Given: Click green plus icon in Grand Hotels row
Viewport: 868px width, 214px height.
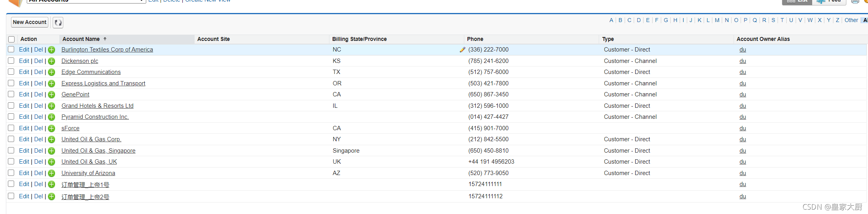Looking at the screenshot, I should pos(51,106).
